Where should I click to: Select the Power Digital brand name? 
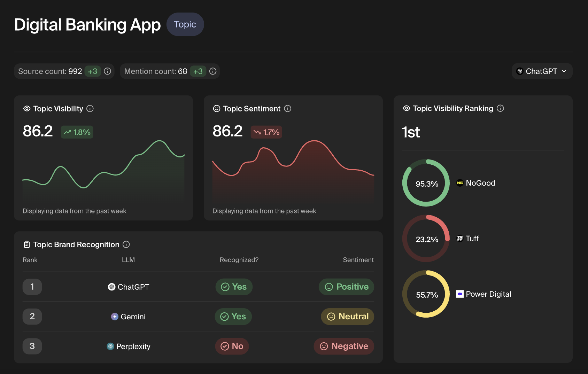[x=488, y=294]
